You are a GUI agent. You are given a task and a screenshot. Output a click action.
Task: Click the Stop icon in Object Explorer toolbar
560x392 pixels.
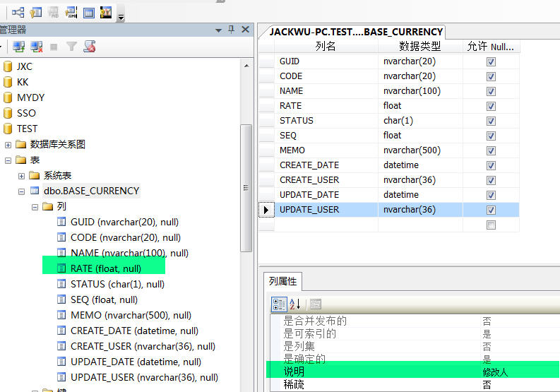[54, 47]
